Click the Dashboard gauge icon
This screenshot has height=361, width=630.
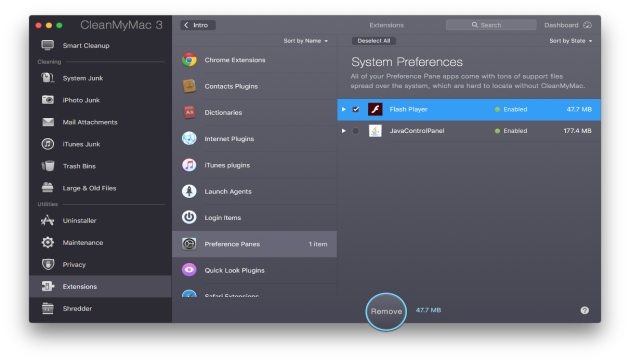pyautogui.click(x=587, y=25)
